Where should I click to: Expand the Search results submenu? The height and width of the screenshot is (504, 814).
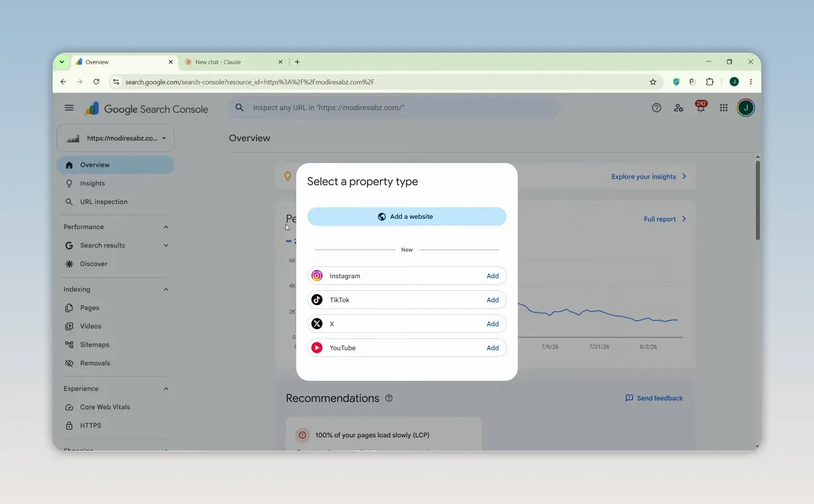click(166, 245)
